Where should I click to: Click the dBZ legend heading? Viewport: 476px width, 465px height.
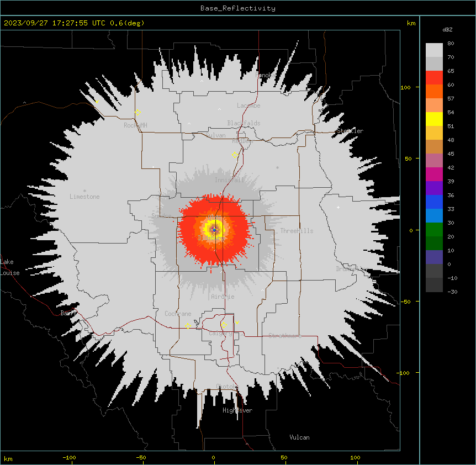447,29
